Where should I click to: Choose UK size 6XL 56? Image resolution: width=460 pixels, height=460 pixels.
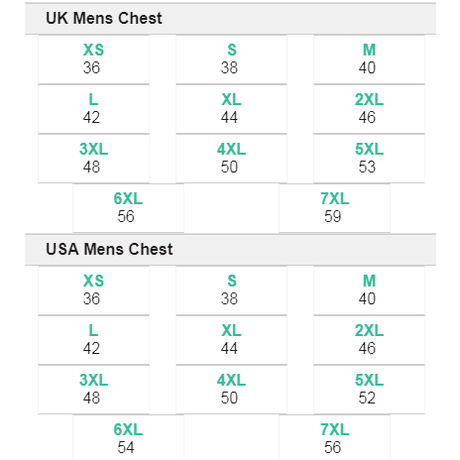128,208
